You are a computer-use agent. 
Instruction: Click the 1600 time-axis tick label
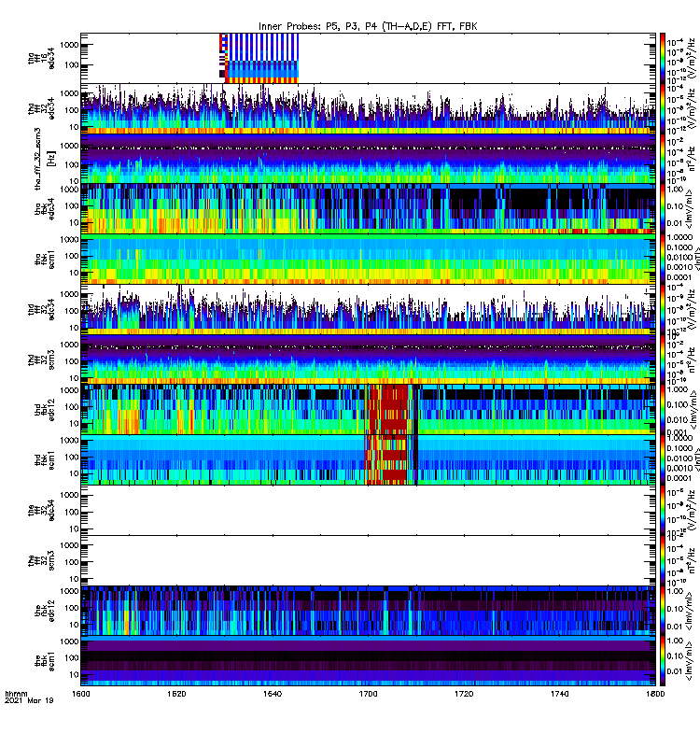[x=80, y=694]
